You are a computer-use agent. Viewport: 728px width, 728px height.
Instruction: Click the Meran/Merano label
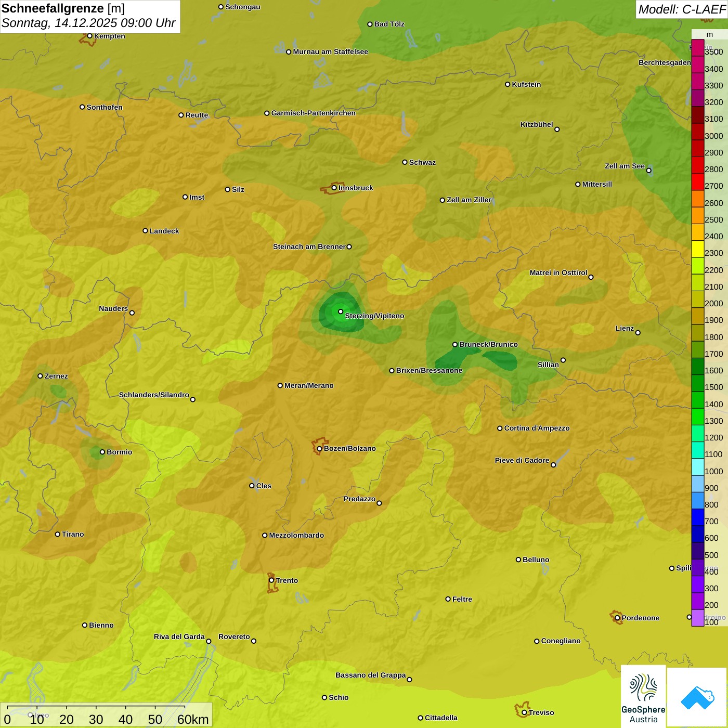coord(309,385)
